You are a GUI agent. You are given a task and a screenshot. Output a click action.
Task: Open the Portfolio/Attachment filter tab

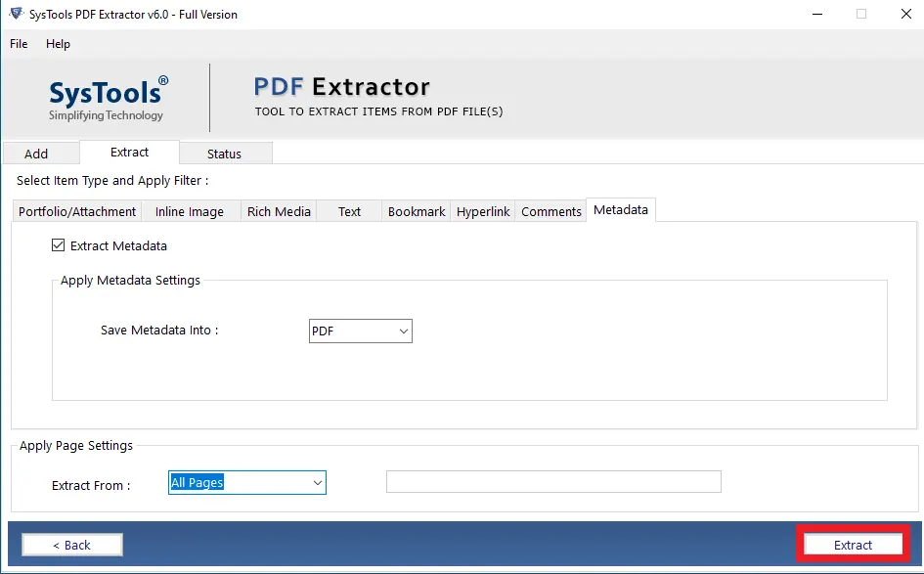point(76,211)
